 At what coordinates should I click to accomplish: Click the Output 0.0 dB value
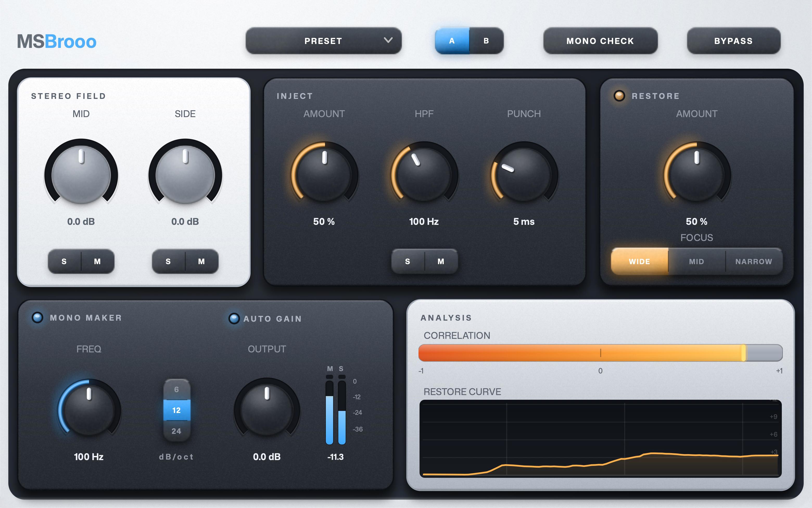pos(267,457)
